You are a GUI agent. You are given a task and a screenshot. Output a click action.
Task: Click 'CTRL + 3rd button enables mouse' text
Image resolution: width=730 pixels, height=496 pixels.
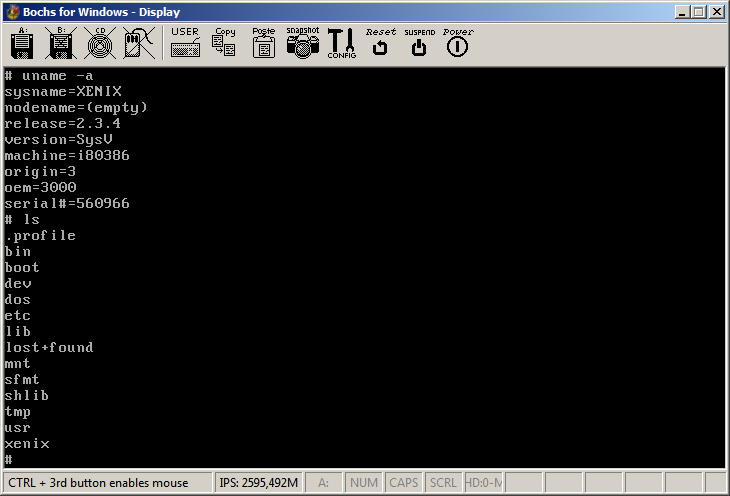pyautogui.click(x=98, y=482)
